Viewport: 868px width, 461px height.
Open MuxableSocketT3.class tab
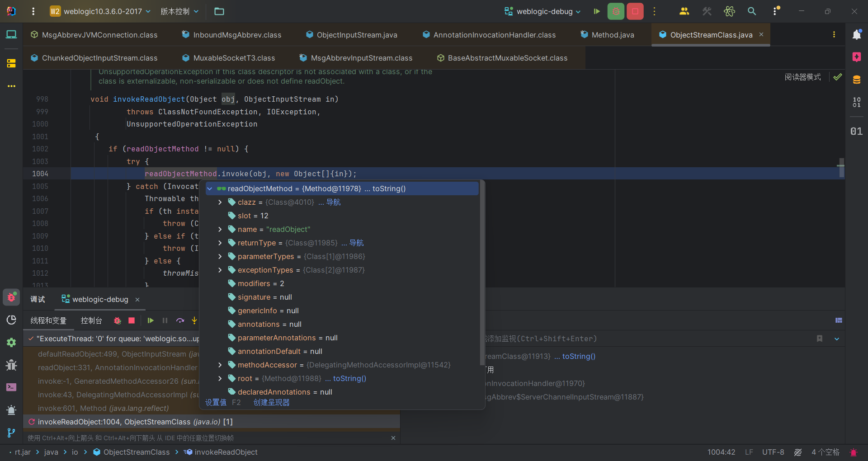tap(229, 58)
